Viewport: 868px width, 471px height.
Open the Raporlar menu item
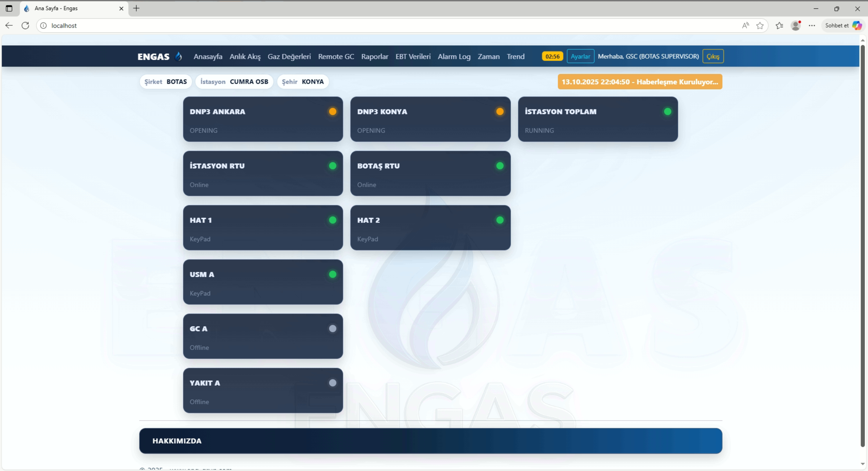(x=374, y=57)
